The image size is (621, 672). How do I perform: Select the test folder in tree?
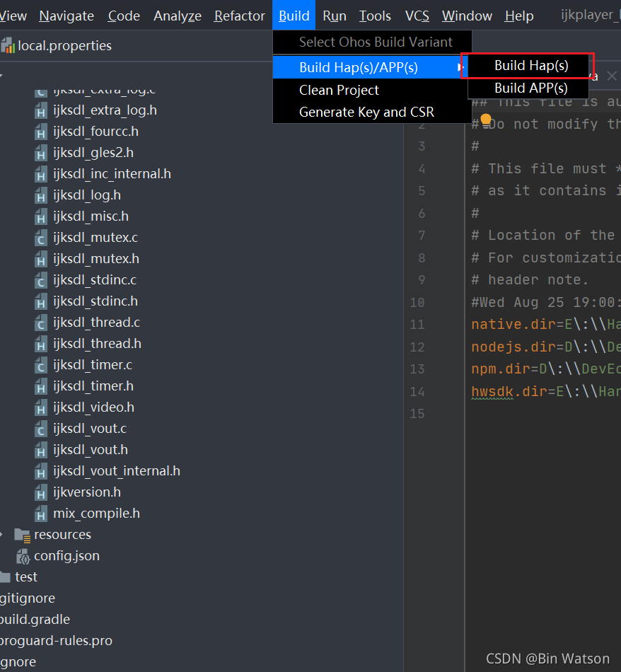tap(26, 577)
